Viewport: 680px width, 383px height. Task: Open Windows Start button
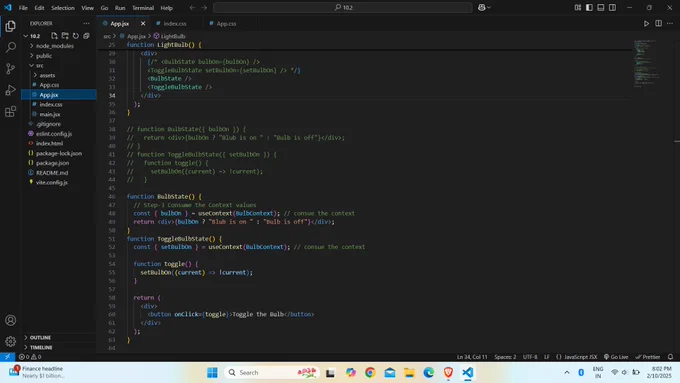pos(212,372)
